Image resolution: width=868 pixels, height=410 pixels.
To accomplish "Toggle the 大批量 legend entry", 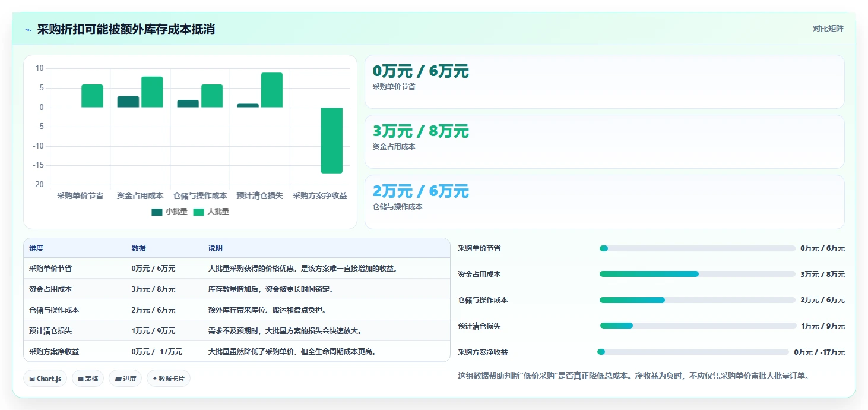I will point(211,212).
